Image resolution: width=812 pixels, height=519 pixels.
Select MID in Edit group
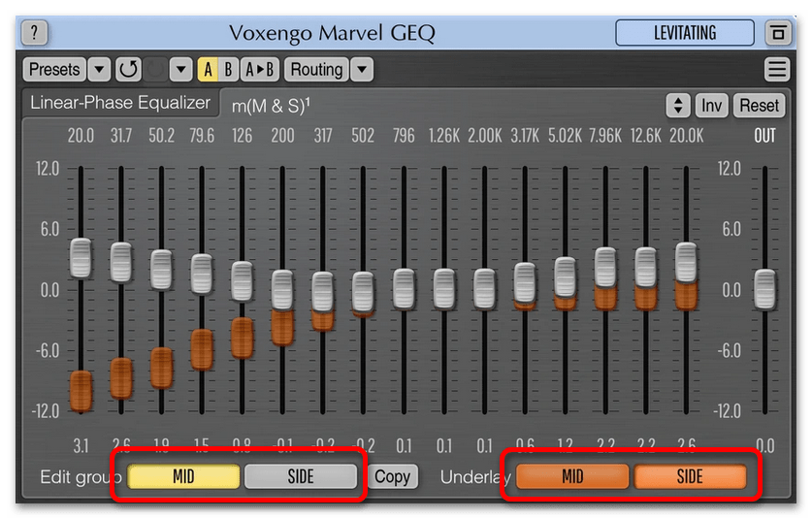coord(183,476)
